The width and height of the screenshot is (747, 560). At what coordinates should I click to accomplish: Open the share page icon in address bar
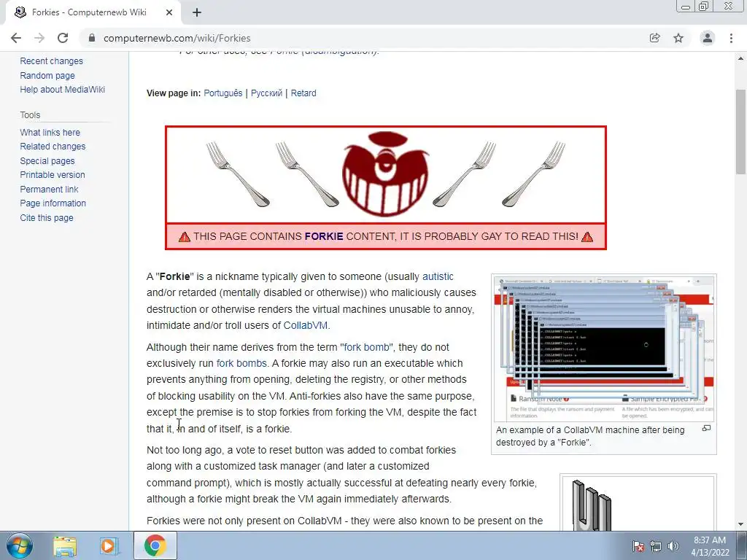[x=654, y=38]
